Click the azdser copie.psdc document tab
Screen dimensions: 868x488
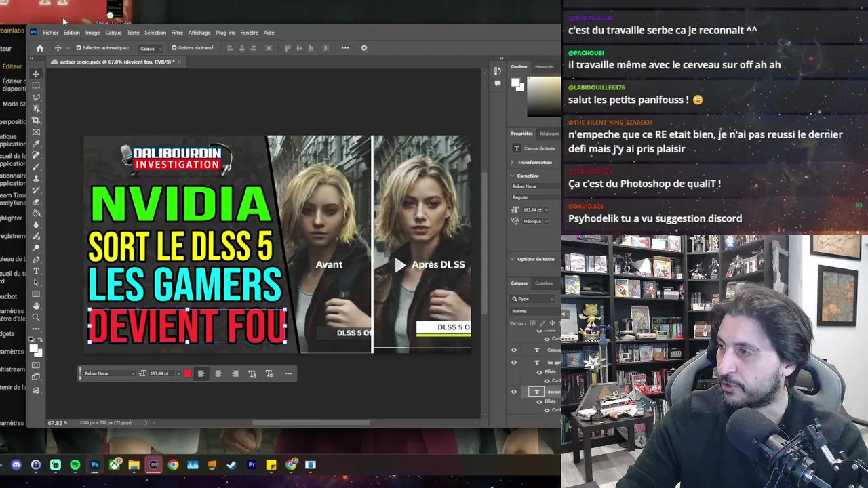click(117, 62)
